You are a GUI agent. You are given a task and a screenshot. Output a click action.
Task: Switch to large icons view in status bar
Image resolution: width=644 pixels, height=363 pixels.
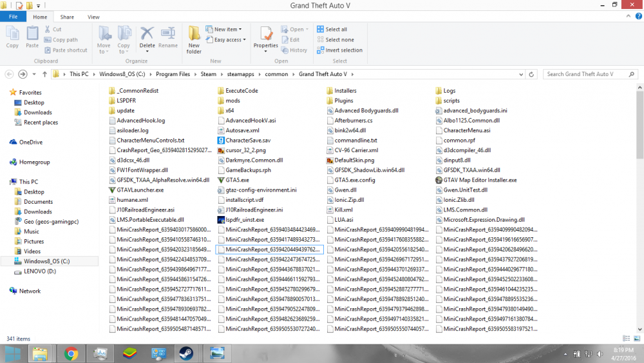(637, 338)
